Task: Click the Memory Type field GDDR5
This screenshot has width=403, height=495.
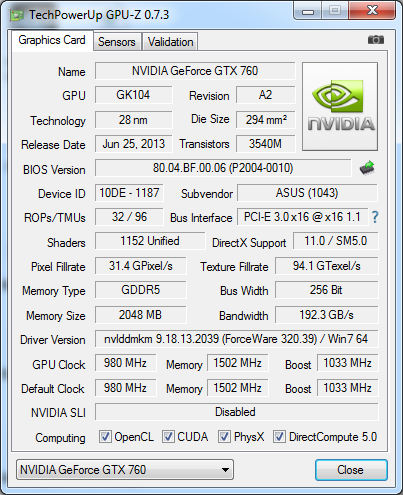Action: click(140, 290)
